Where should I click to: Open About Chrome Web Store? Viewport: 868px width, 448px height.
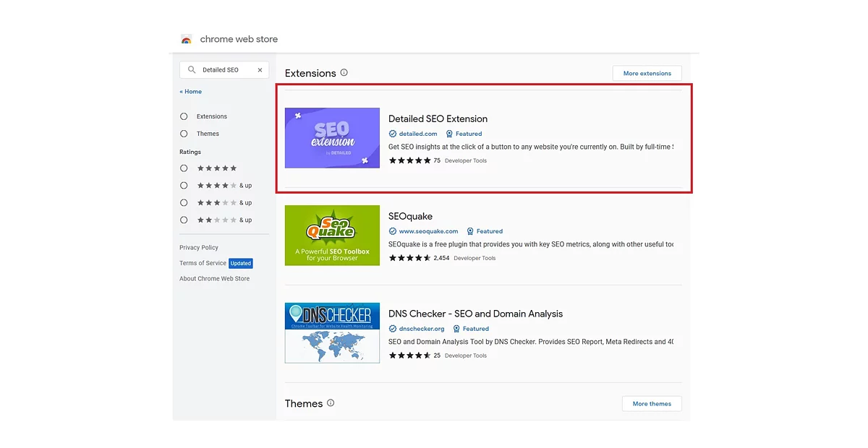pyautogui.click(x=215, y=279)
